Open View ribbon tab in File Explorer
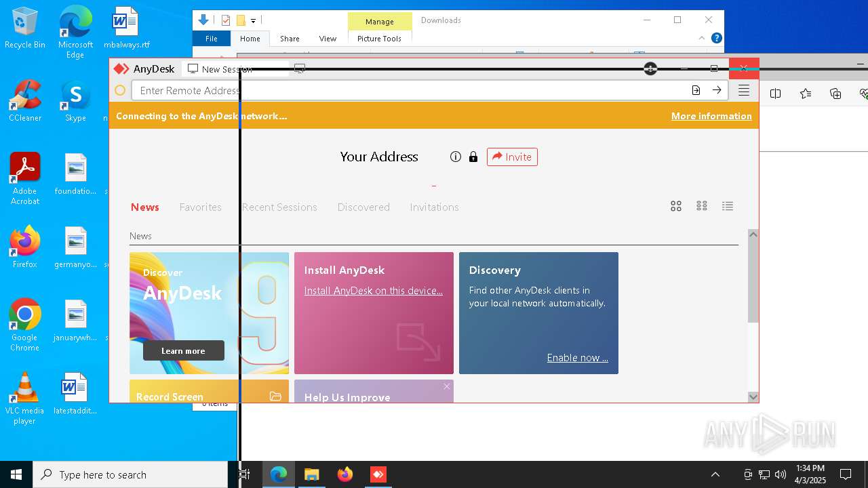The width and height of the screenshot is (868, 488). pyautogui.click(x=328, y=39)
